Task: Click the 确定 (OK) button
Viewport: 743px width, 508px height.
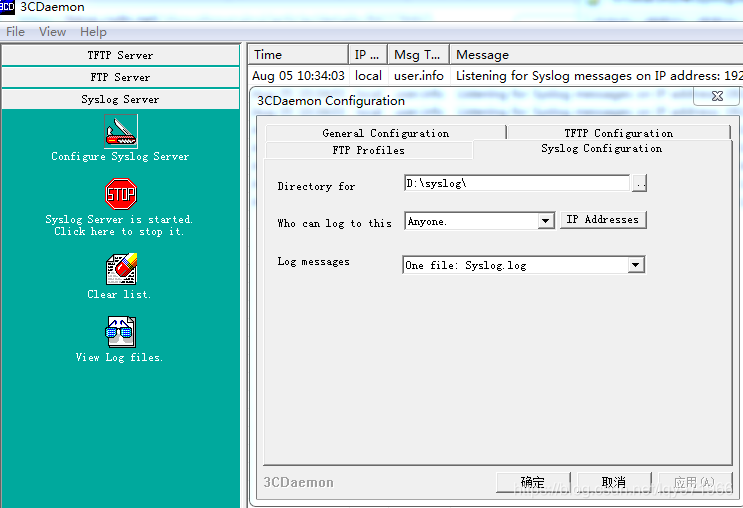Action: tap(533, 482)
